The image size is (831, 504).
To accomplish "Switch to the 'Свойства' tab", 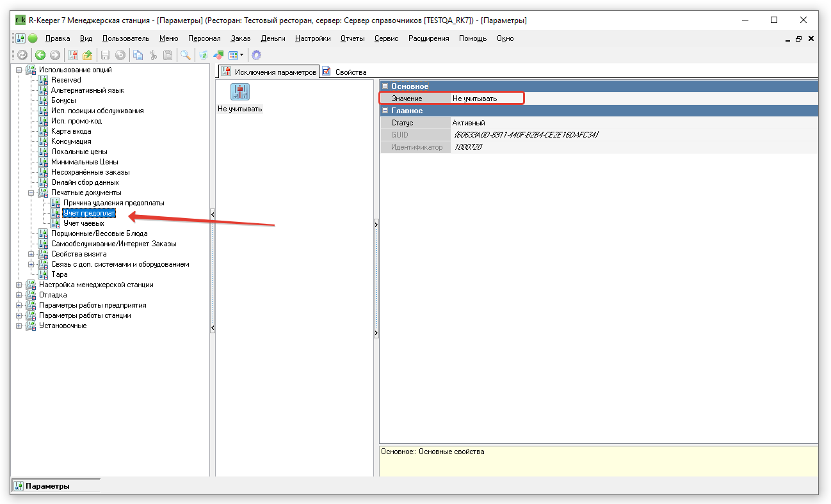I will (x=350, y=72).
